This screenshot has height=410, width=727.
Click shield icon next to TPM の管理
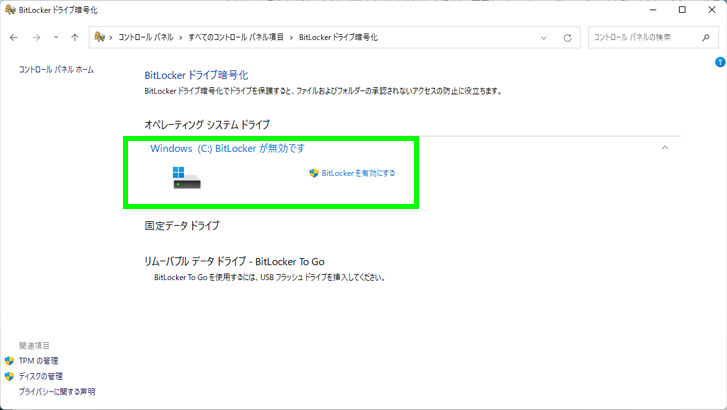click(x=9, y=361)
